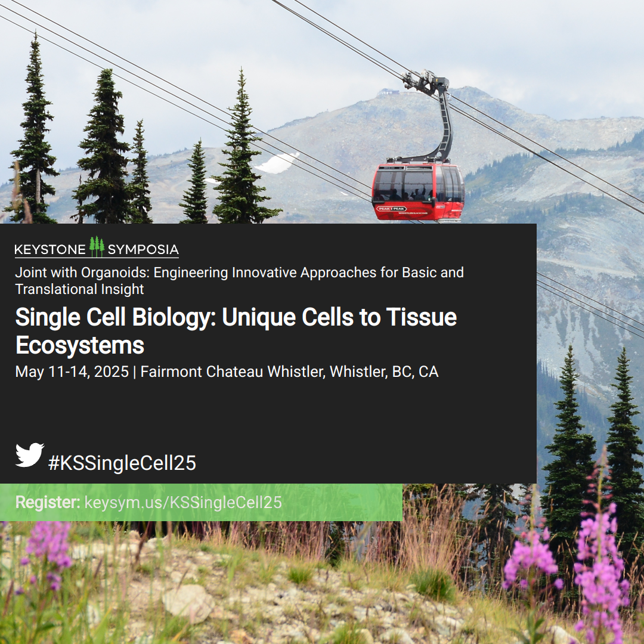Open the keysym.us/KSSingleCell25 registration link

tap(183, 502)
